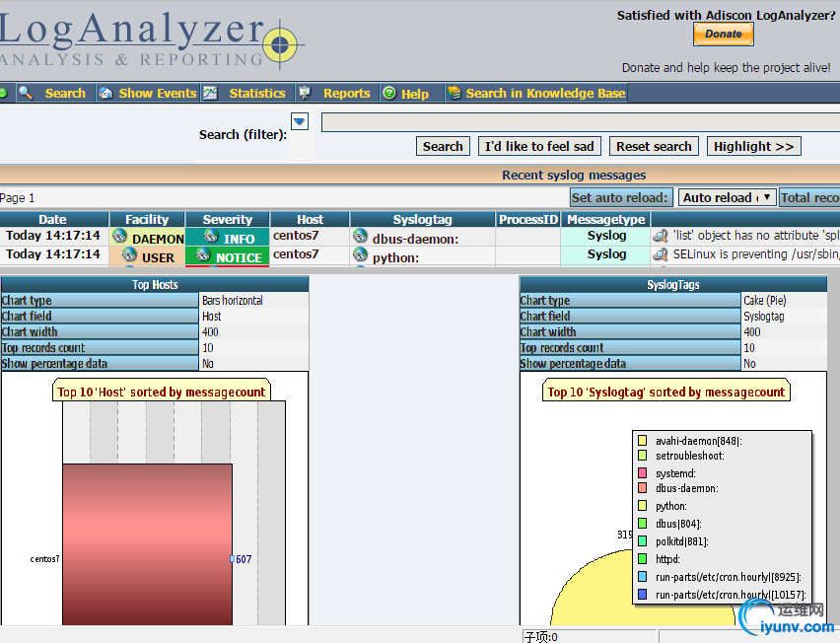Click the green status dot icon in menu bar
The height and width of the screenshot is (643, 840).
pyautogui.click(x=3, y=93)
